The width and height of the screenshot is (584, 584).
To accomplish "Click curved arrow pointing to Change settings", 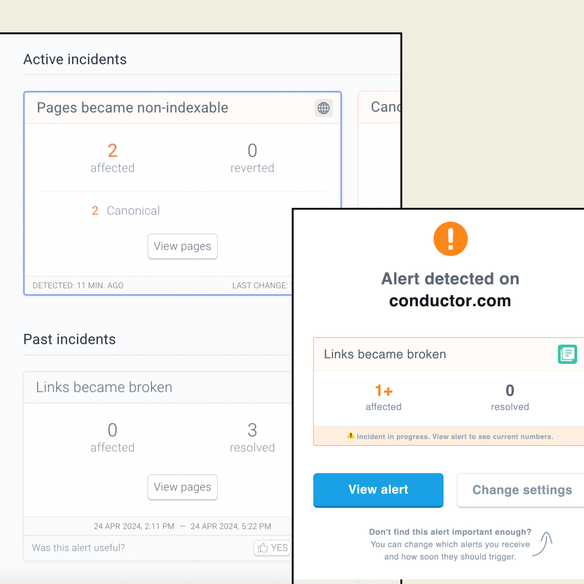I will (543, 544).
